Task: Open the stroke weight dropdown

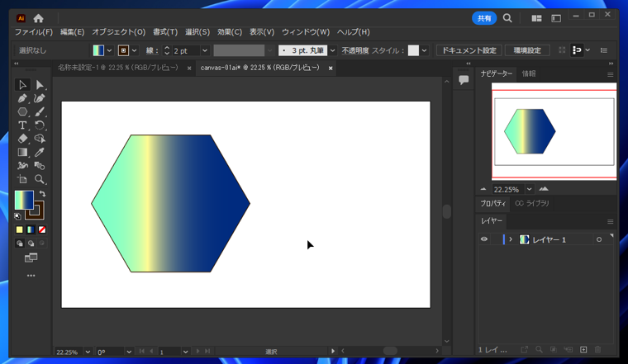Action: pyautogui.click(x=204, y=50)
